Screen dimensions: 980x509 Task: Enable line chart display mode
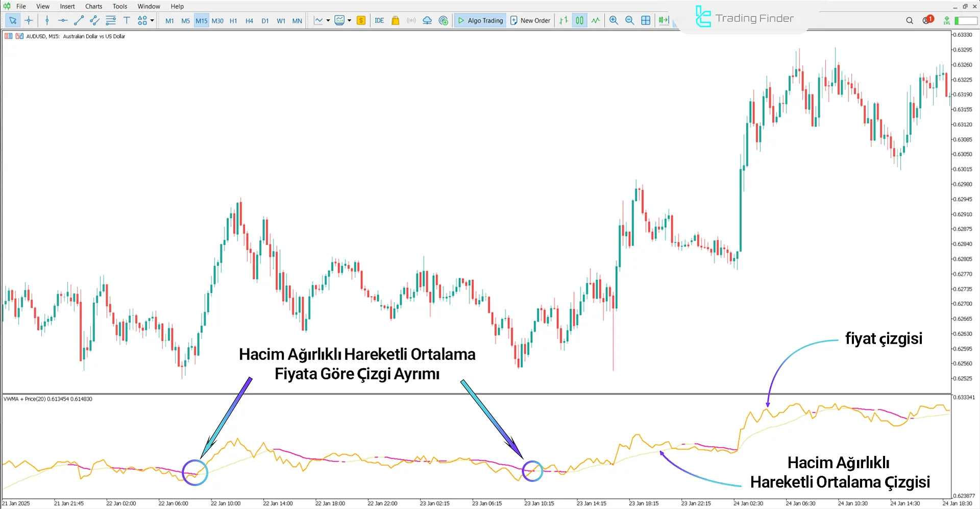[596, 20]
